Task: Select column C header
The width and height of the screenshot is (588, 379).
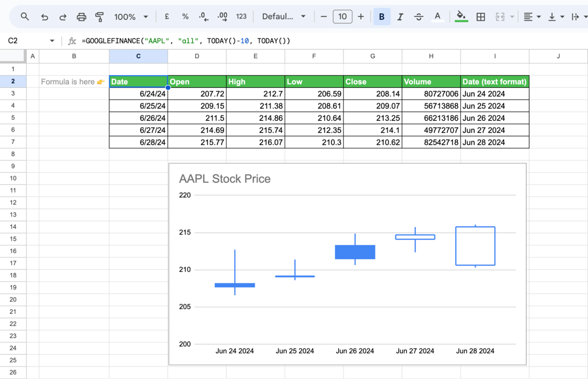Action: click(138, 56)
